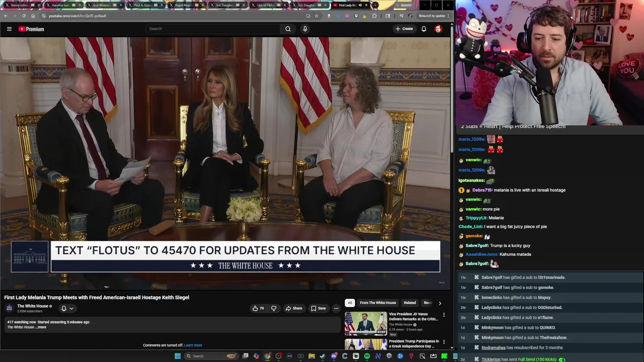Go back in the browser
The height and width of the screenshot is (362, 644).
(6, 16)
